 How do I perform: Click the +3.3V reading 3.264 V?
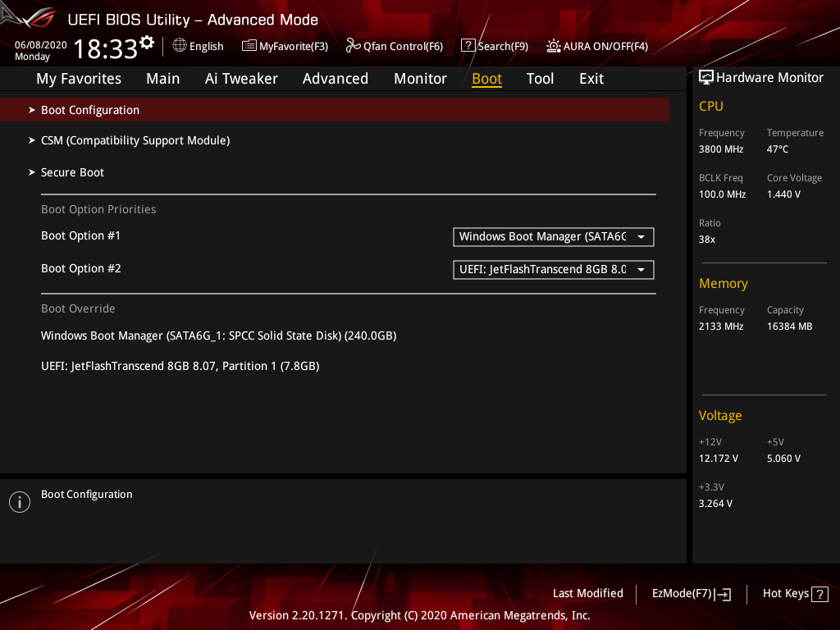tap(715, 504)
